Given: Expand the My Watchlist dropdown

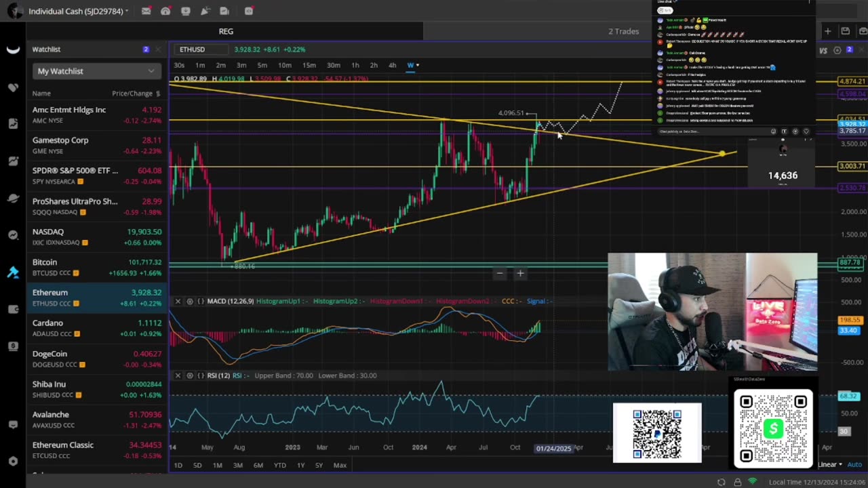Looking at the screenshot, I should coord(96,71).
